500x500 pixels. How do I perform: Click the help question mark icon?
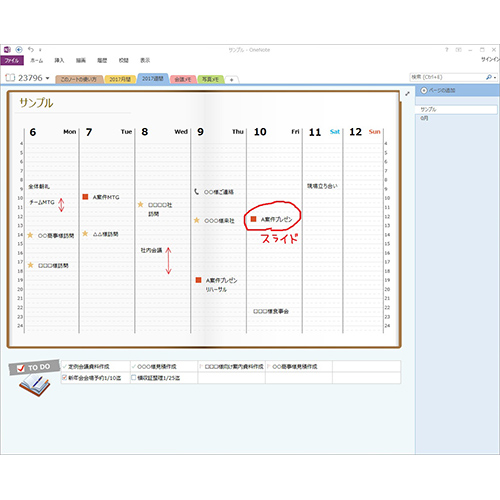tap(447, 50)
